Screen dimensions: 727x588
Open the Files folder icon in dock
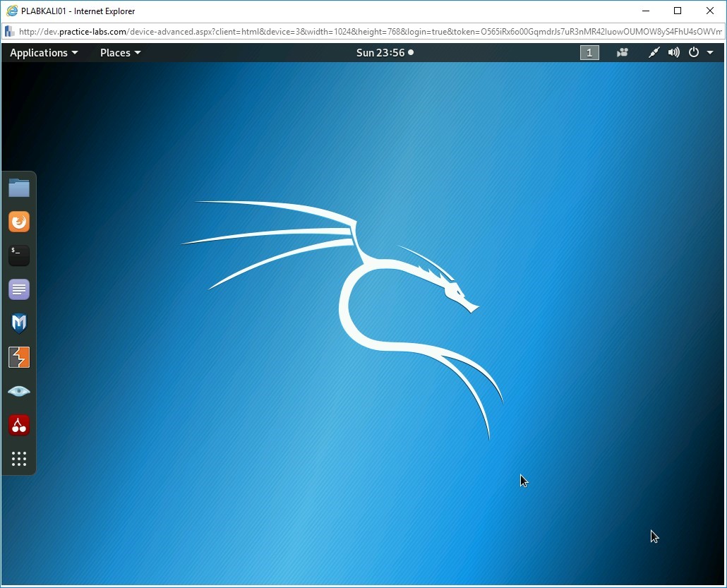point(19,188)
